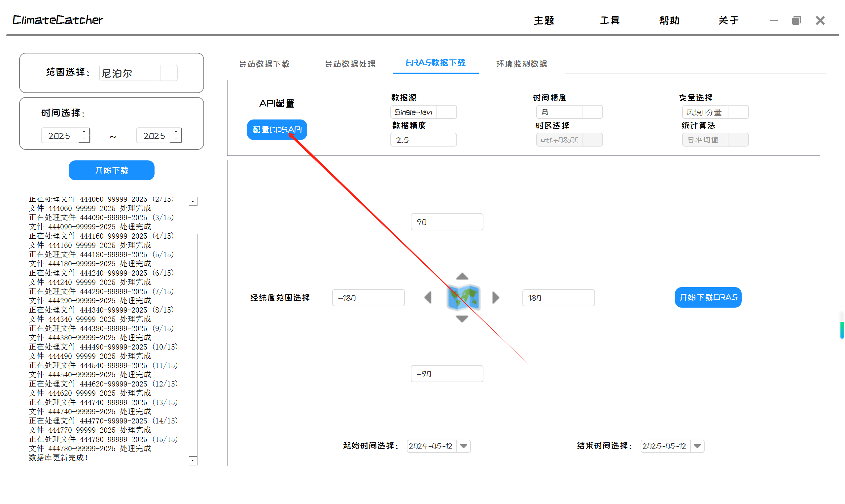The height and width of the screenshot is (504, 845).
Task: Decrease the end year spinner value
Action: coord(176,139)
